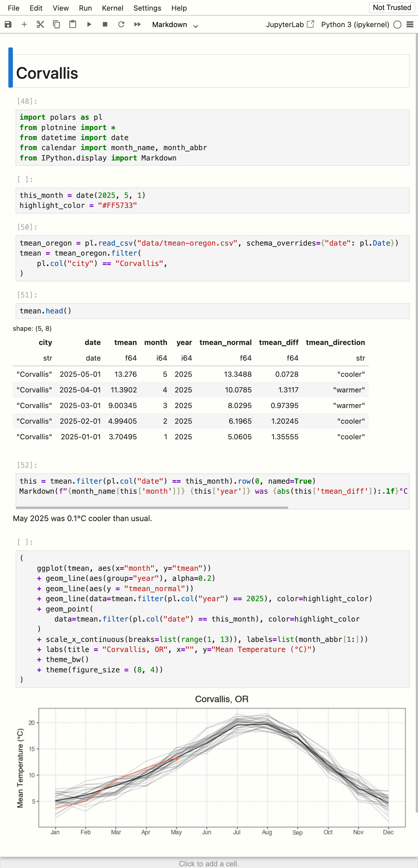Open the Run menu
418x868 pixels.
pyautogui.click(x=85, y=8)
